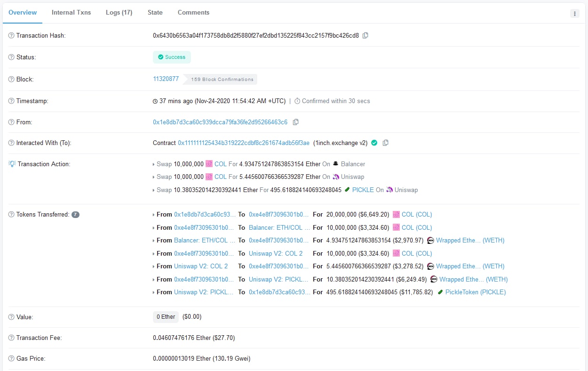The image size is (588, 371).
Task: Click help icon beside Status label
Action: 11,57
